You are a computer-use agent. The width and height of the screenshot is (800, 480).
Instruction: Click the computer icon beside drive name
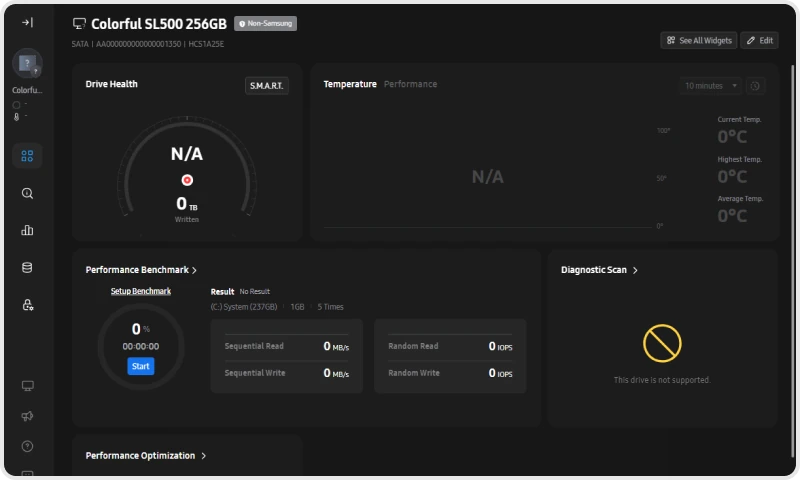(79, 23)
